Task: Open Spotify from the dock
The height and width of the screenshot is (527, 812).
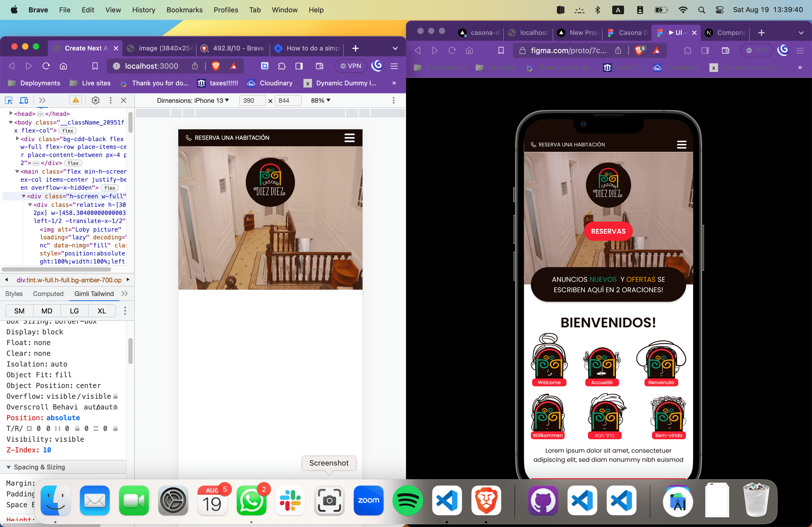Action: coord(408,500)
